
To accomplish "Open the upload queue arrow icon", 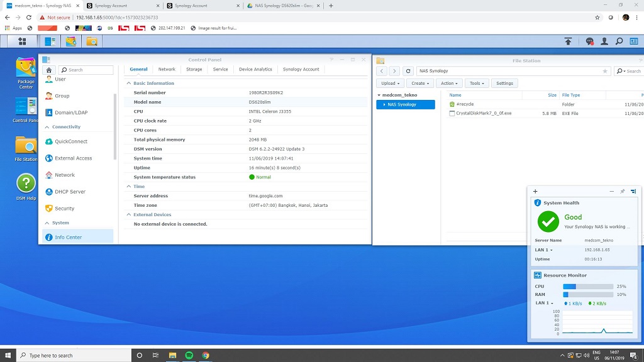I will 568,41.
